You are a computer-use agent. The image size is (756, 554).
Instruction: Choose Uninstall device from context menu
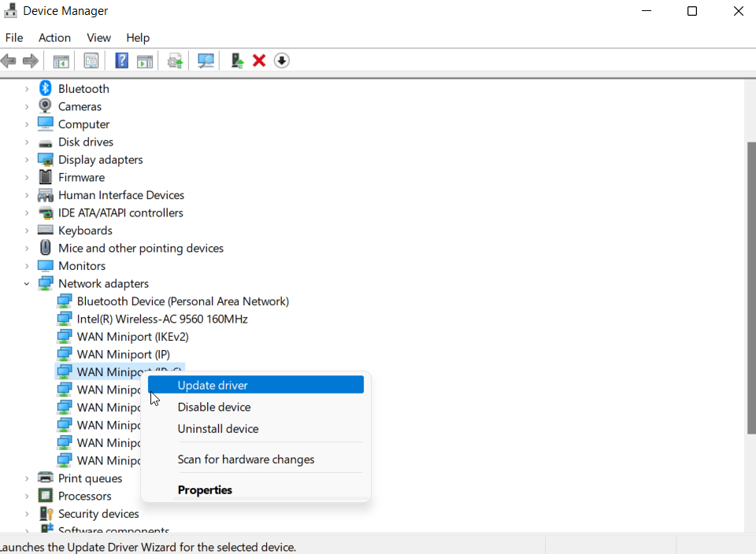click(x=218, y=429)
